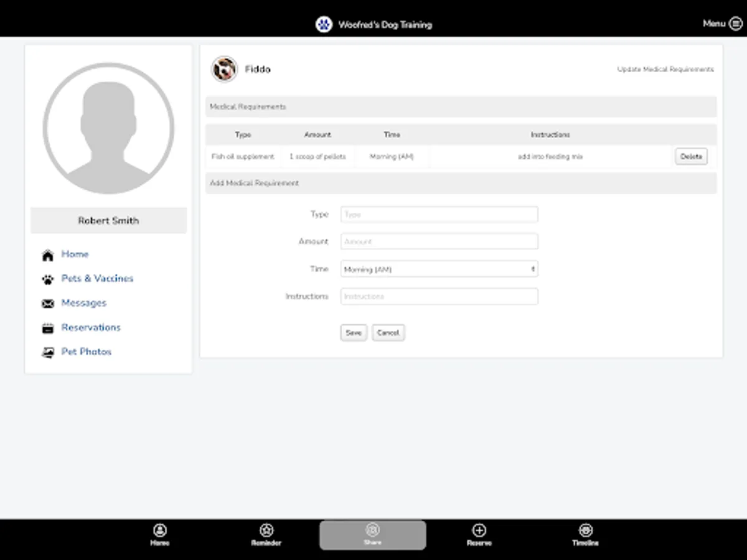747x560 pixels.
Task: Save the new medical requirement
Action: pyautogui.click(x=353, y=332)
